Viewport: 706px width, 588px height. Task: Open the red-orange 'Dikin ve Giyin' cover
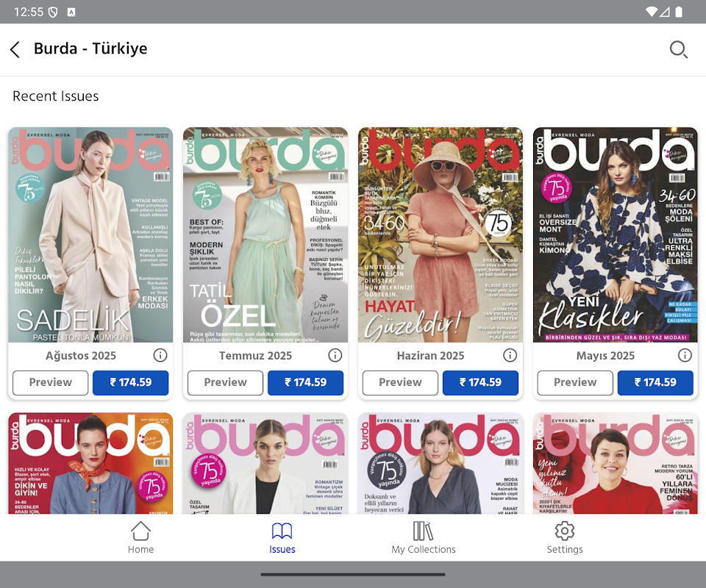point(90,463)
